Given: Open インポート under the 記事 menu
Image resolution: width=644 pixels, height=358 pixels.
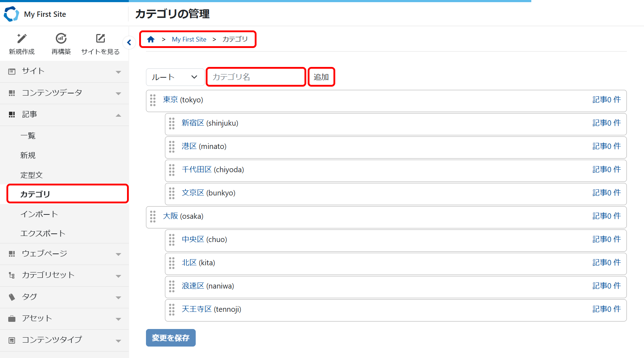Looking at the screenshot, I should click(x=39, y=214).
